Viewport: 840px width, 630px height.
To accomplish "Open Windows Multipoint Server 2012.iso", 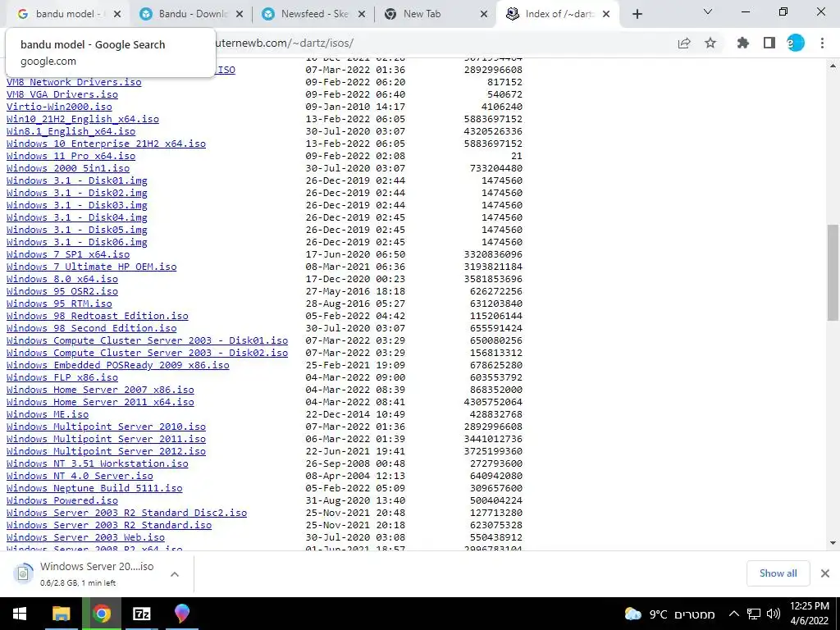I will (106, 452).
